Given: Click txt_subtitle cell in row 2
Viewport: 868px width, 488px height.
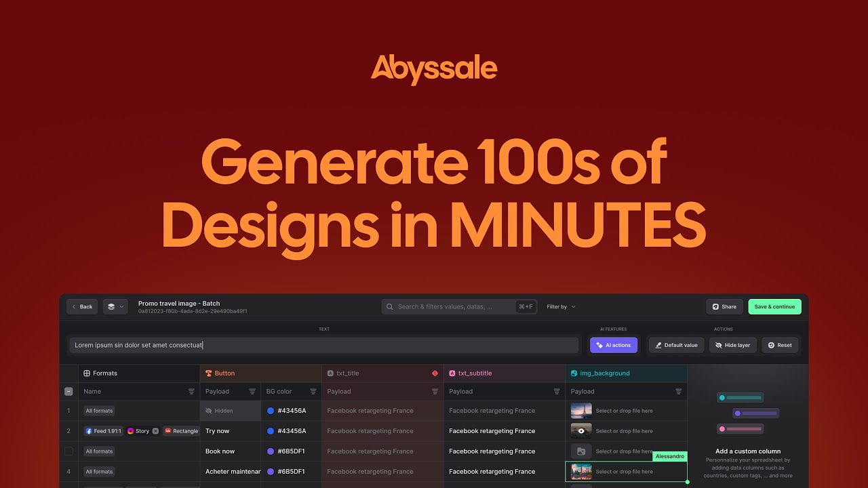Looking at the screenshot, I should pos(505,431).
